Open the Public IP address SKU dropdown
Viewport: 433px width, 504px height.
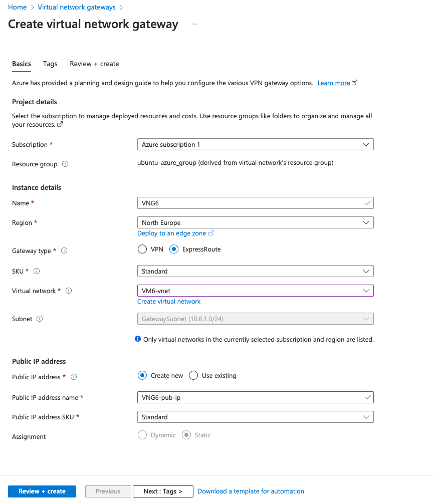point(255,417)
